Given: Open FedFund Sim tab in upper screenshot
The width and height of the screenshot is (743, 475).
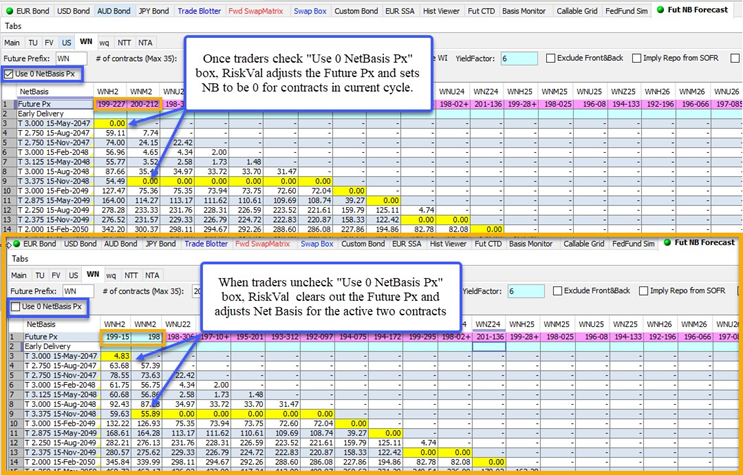Looking at the screenshot, I should [x=626, y=10].
